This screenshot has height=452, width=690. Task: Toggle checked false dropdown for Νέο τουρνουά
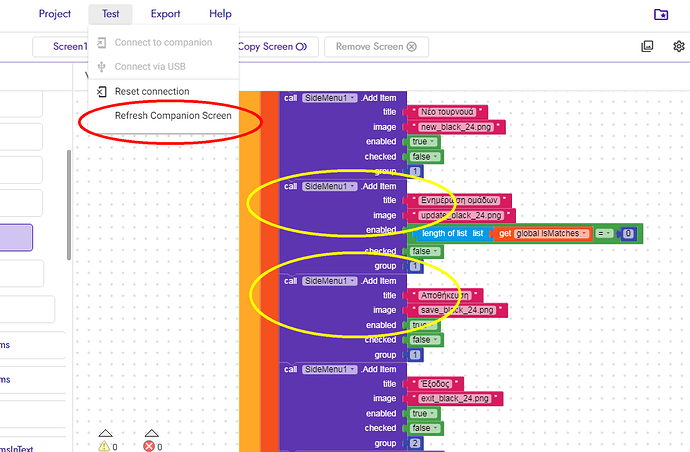tap(425, 157)
